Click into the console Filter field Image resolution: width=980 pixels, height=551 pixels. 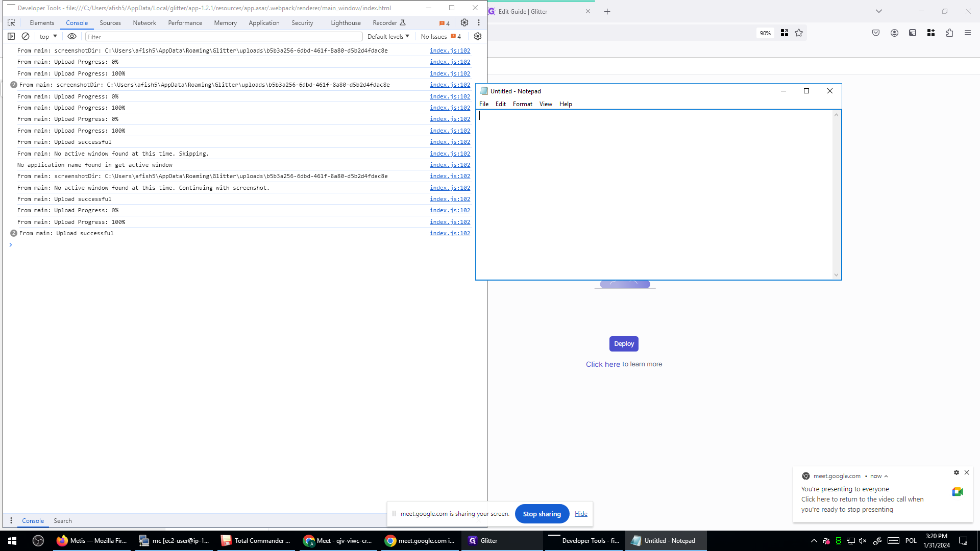tap(224, 37)
